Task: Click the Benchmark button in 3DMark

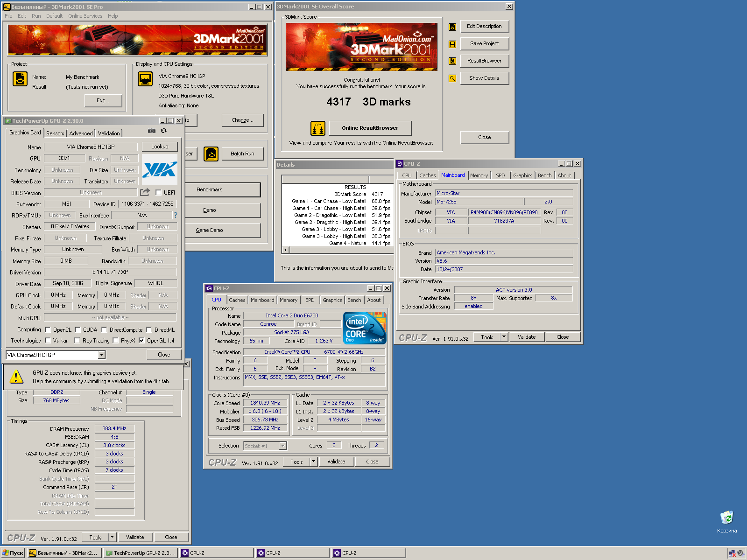Action: click(223, 189)
